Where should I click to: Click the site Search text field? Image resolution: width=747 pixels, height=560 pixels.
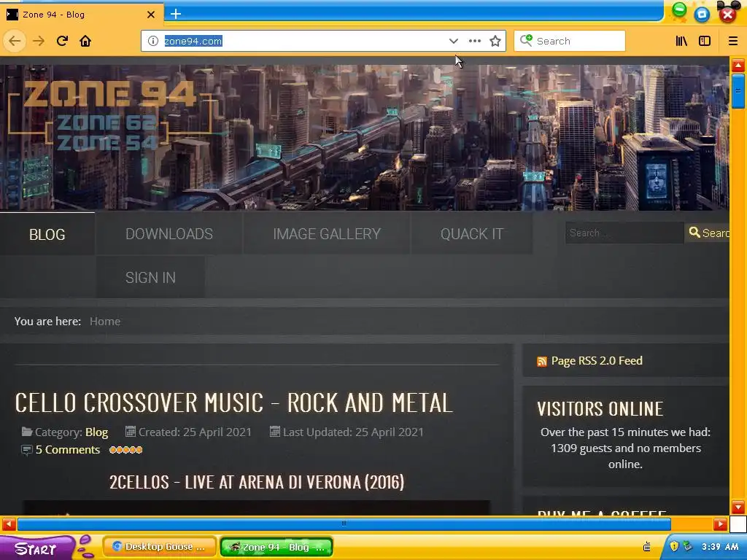click(x=624, y=233)
